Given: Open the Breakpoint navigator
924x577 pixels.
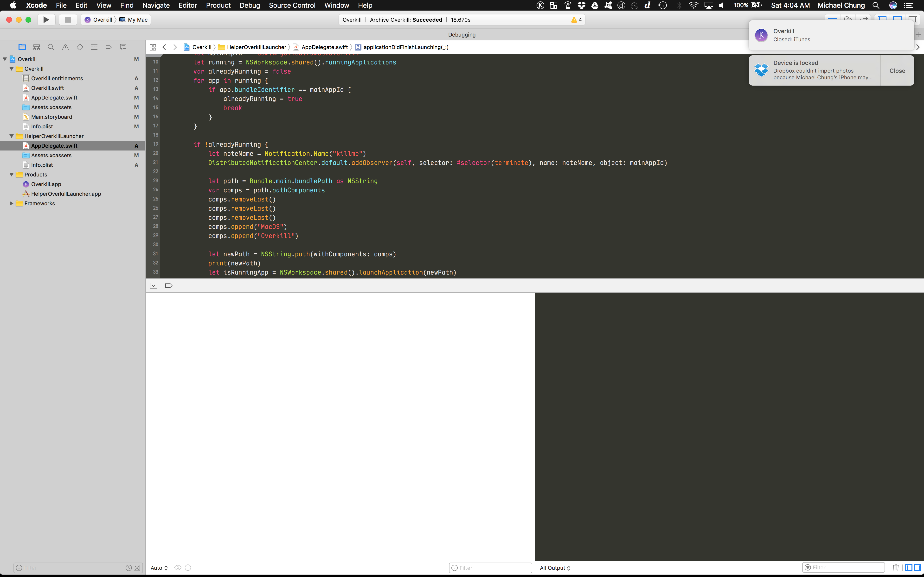Looking at the screenshot, I should 109,47.
